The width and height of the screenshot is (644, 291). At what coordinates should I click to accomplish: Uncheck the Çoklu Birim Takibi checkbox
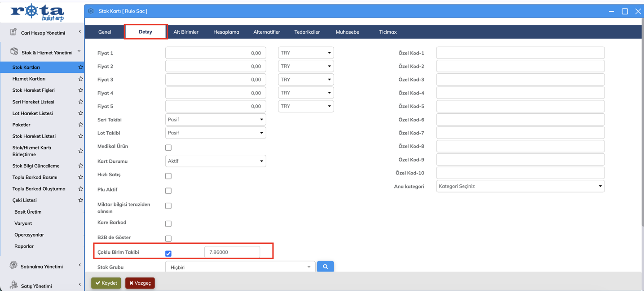click(x=168, y=254)
